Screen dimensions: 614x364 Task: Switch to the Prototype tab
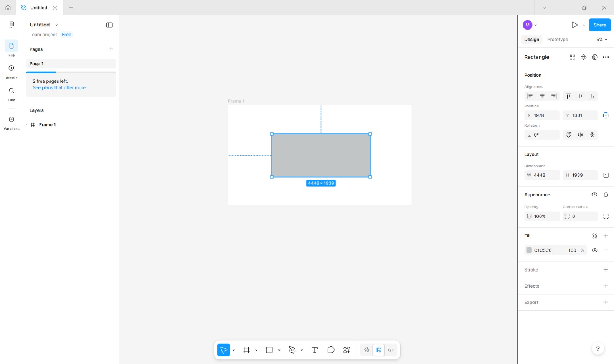coord(557,39)
